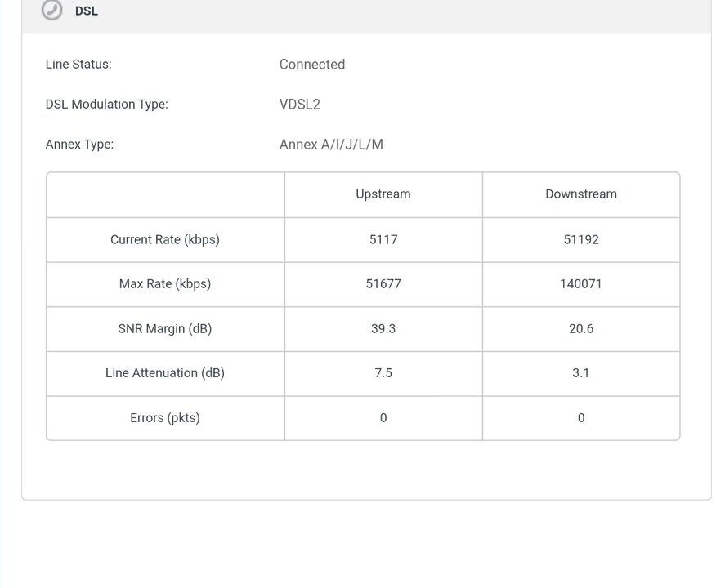Select the Errors (pkts) row label
This screenshot has width=716, height=588.
pyautogui.click(x=165, y=418)
